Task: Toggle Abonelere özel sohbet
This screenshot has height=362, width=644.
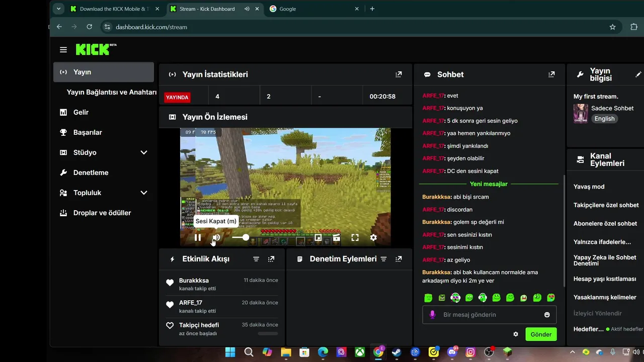Action: coord(605,223)
